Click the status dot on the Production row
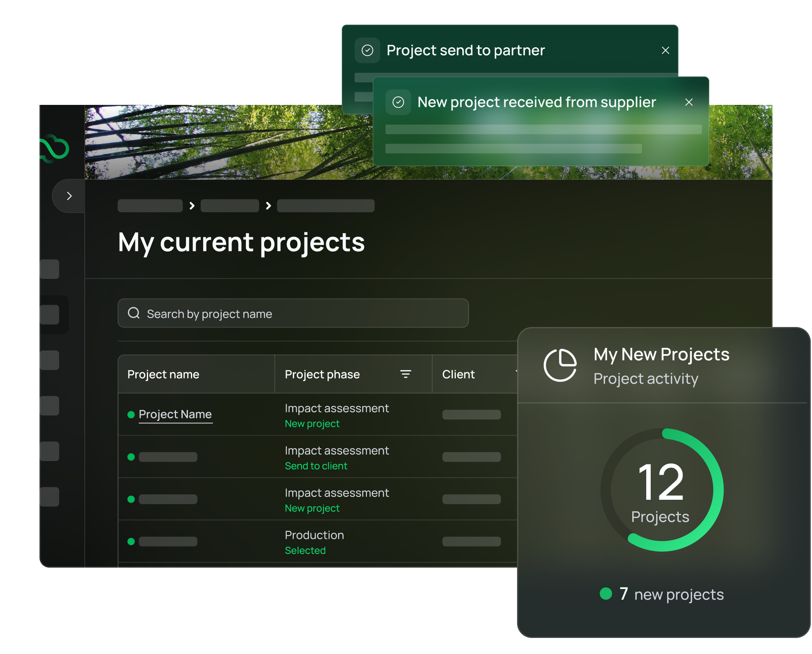Viewport: 812px width, 654px height. coord(131,541)
